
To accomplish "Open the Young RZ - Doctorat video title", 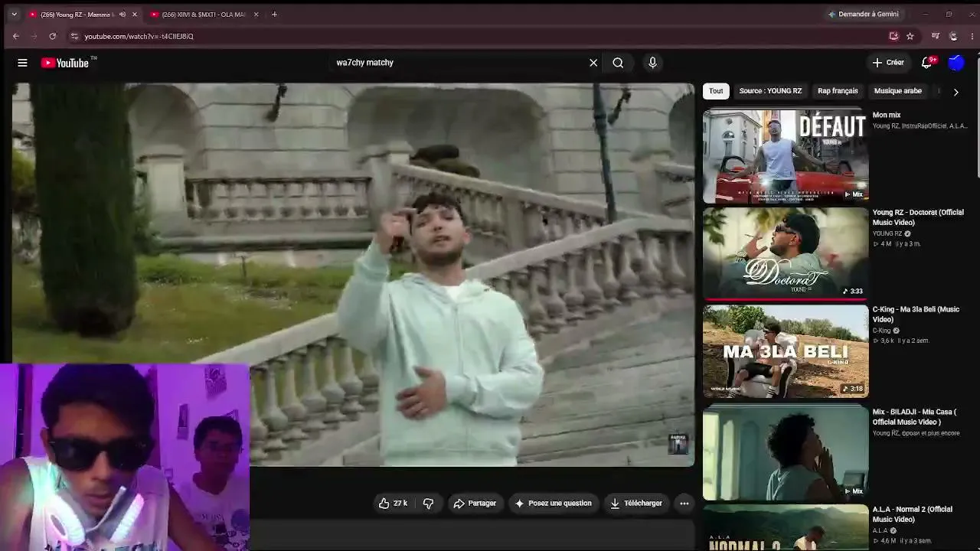I will coord(918,217).
